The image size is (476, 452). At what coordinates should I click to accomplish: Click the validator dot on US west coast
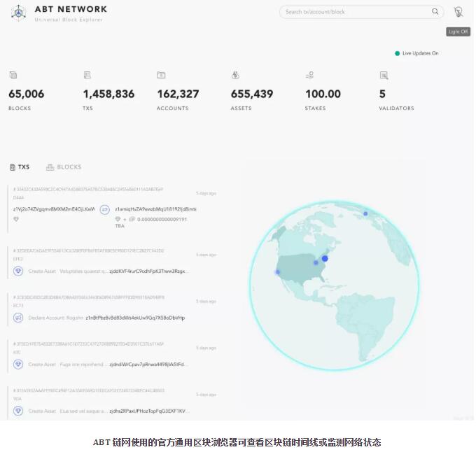pyautogui.click(x=277, y=272)
